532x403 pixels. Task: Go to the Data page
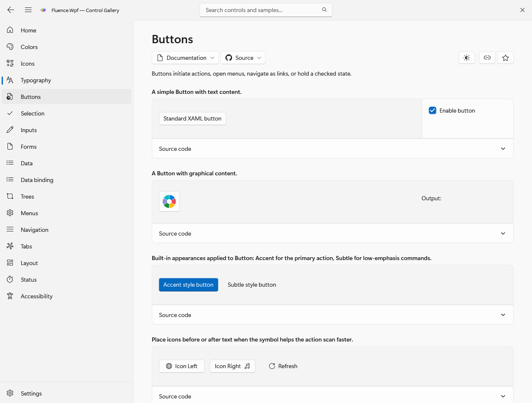coord(66,163)
